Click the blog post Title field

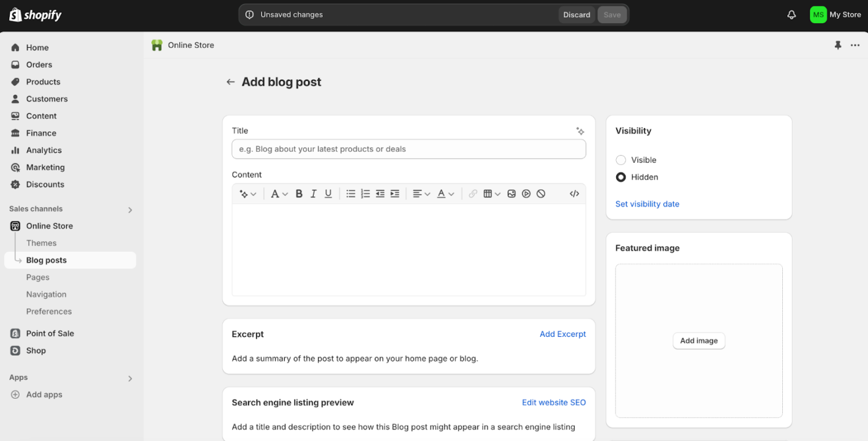pyautogui.click(x=409, y=149)
